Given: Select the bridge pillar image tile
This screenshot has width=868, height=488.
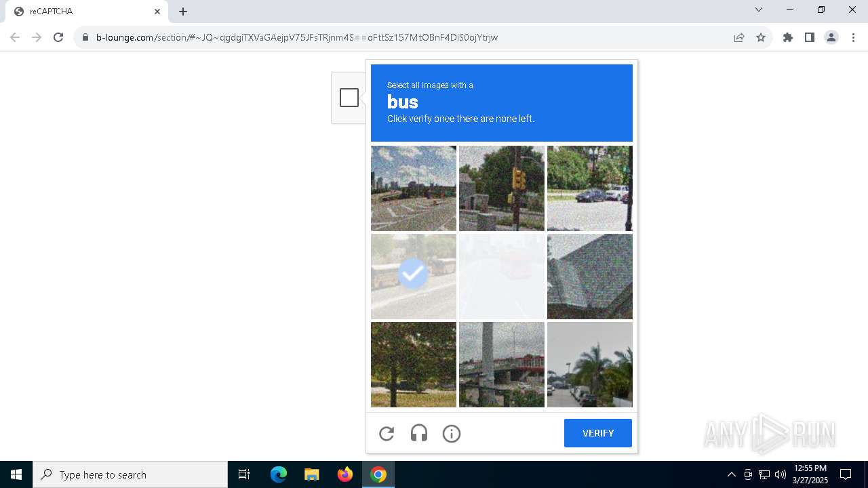Looking at the screenshot, I should click(502, 365).
